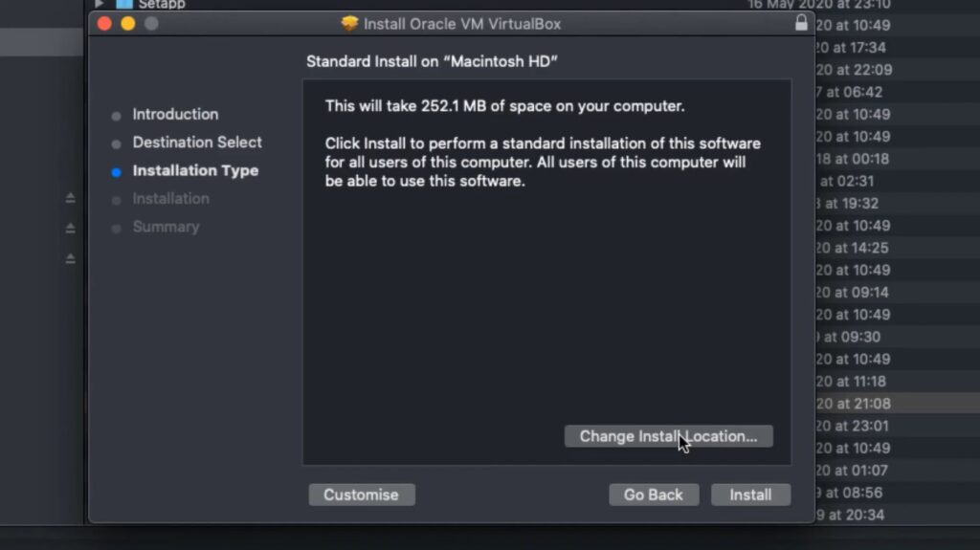Screen dimensions: 980x550
Task: Expand the Setapp folder disclosure triangle
Action: coord(99,4)
